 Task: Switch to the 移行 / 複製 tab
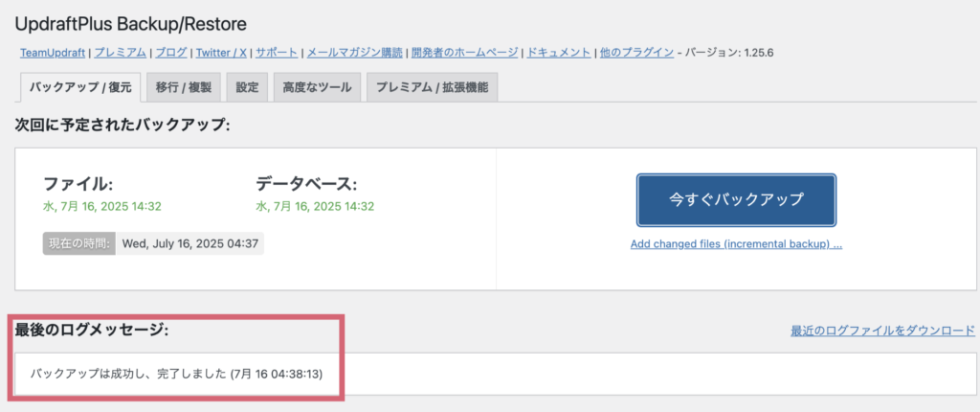pos(183,87)
